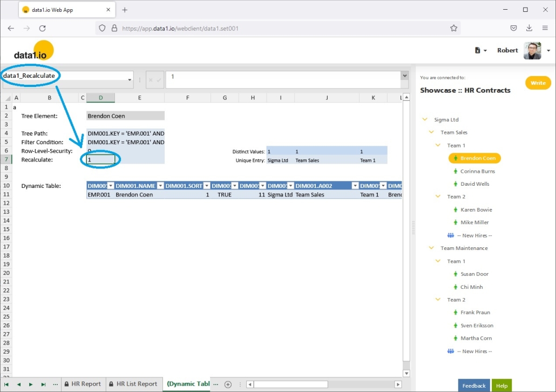Open the Pocket save icon

(513, 29)
